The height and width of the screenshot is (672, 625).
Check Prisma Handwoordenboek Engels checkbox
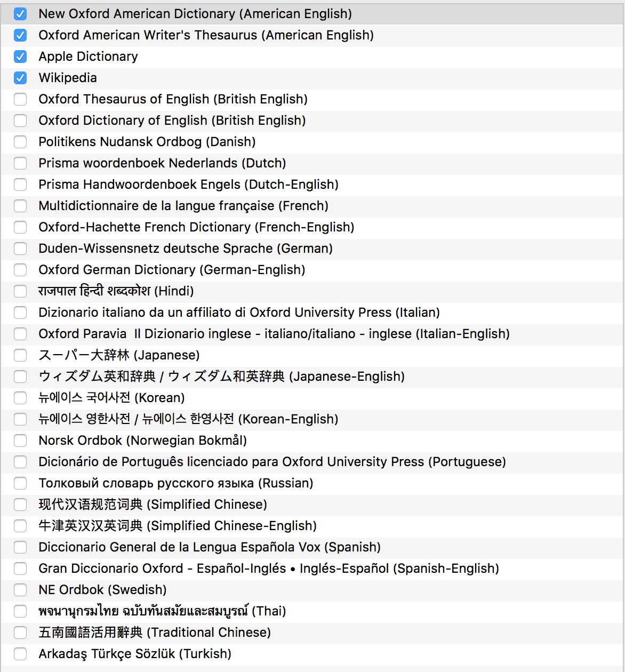[x=20, y=185]
